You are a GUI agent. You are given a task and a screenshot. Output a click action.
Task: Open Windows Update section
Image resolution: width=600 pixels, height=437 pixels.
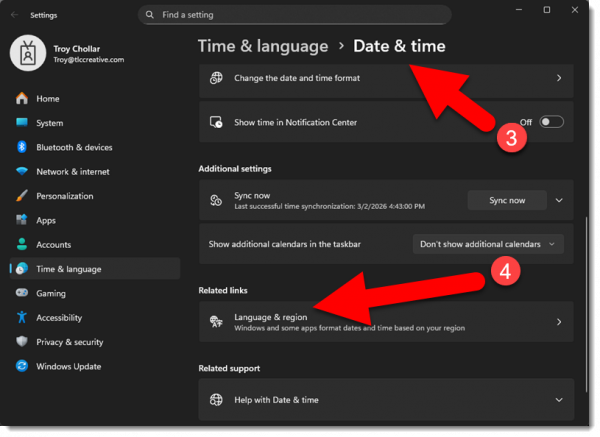point(68,366)
